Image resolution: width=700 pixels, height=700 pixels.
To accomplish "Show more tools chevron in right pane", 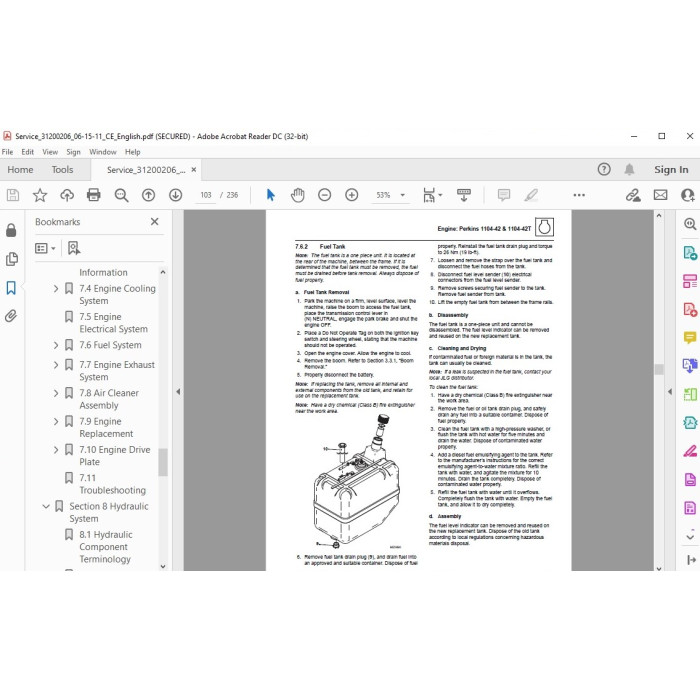I will tap(690, 535).
